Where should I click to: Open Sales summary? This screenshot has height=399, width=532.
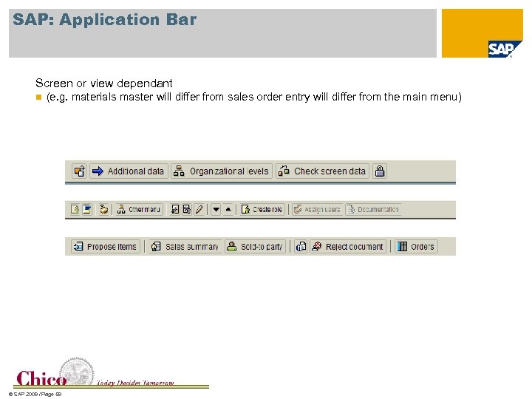pos(185,246)
